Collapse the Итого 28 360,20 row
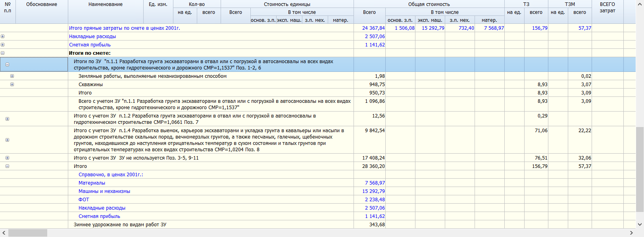Image resolution: width=644 pixels, height=237 pixels. pos(7,166)
